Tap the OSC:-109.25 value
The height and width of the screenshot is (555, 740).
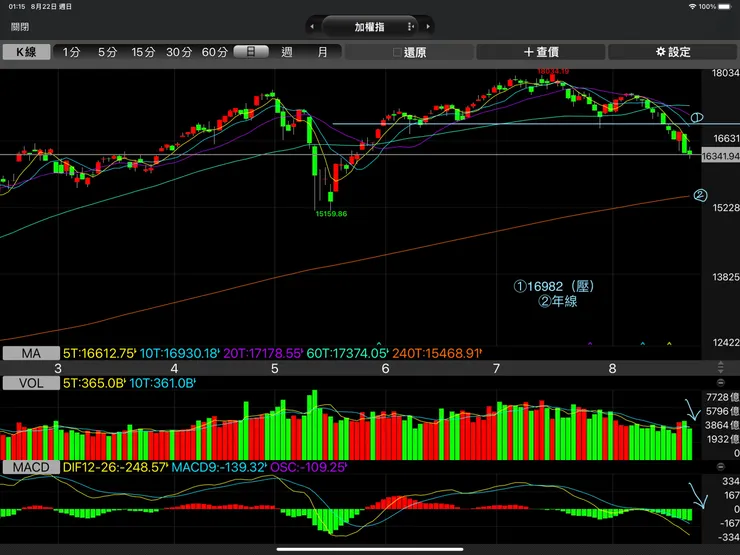[308, 467]
